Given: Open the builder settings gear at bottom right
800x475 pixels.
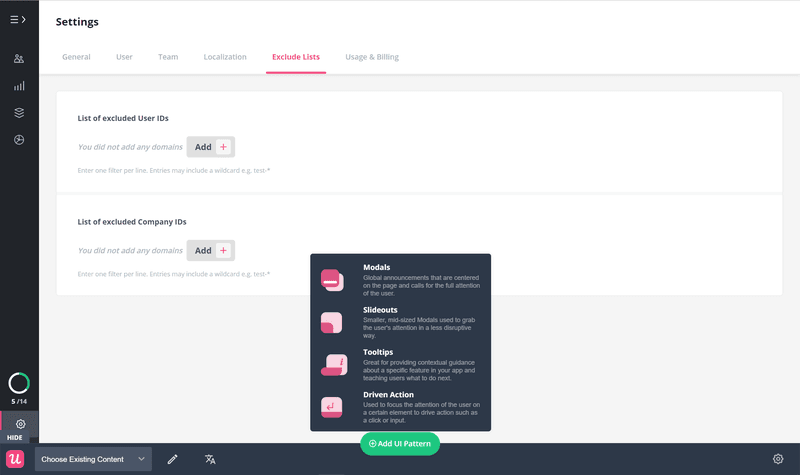Looking at the screenshot, I should [x=778, y=459].
